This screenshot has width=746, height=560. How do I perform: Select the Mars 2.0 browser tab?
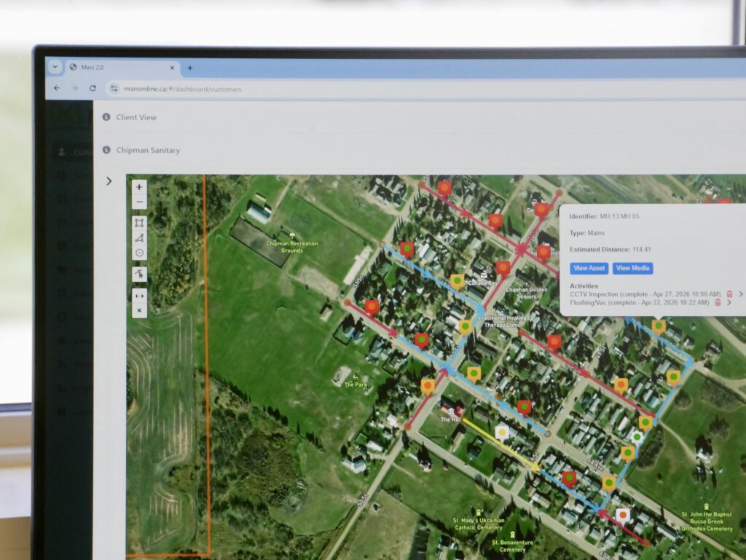tap(122, 68)
